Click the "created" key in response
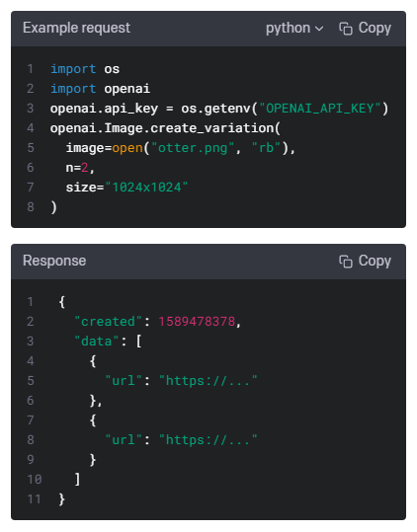417x532 pixels. point(108,322)
